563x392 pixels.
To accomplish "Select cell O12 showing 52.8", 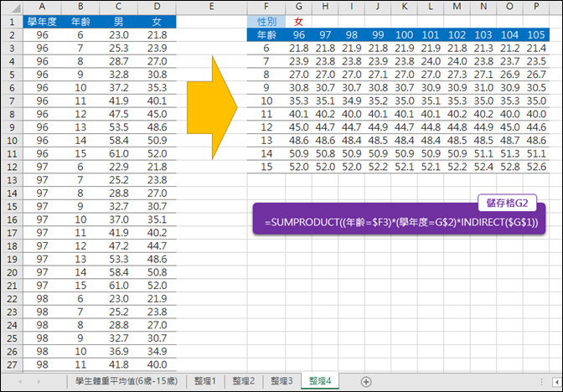I will [510, 167].
